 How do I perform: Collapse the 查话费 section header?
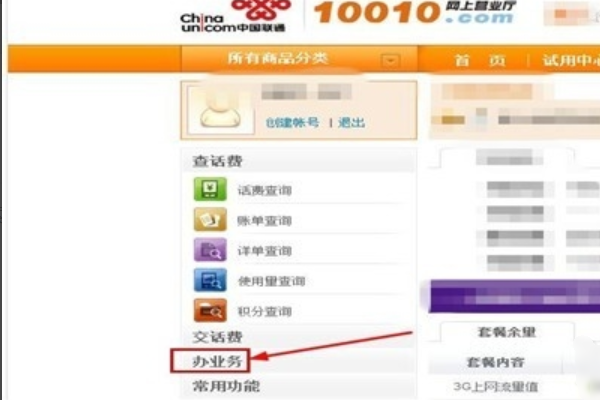pyautogui.click(x=217, y=161)
